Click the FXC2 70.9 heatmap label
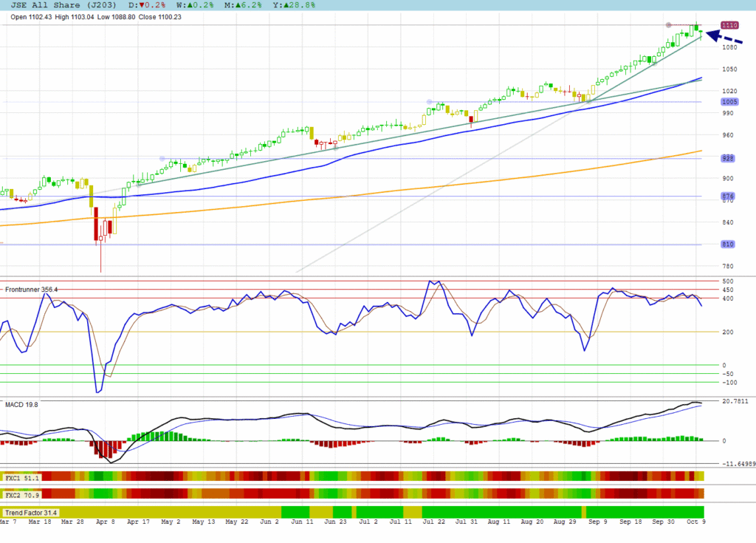 pos(21,494)
